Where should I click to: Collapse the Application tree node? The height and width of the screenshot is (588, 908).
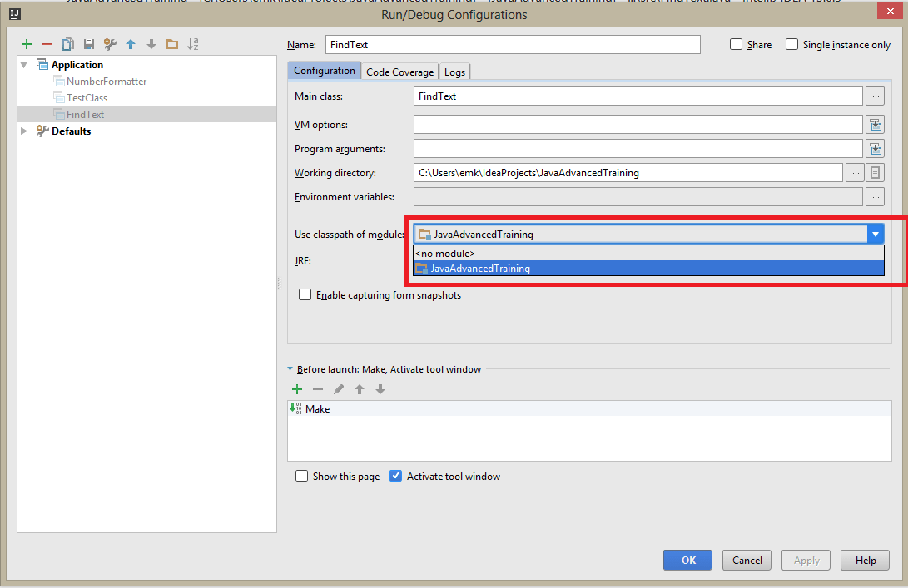[23, 64]
